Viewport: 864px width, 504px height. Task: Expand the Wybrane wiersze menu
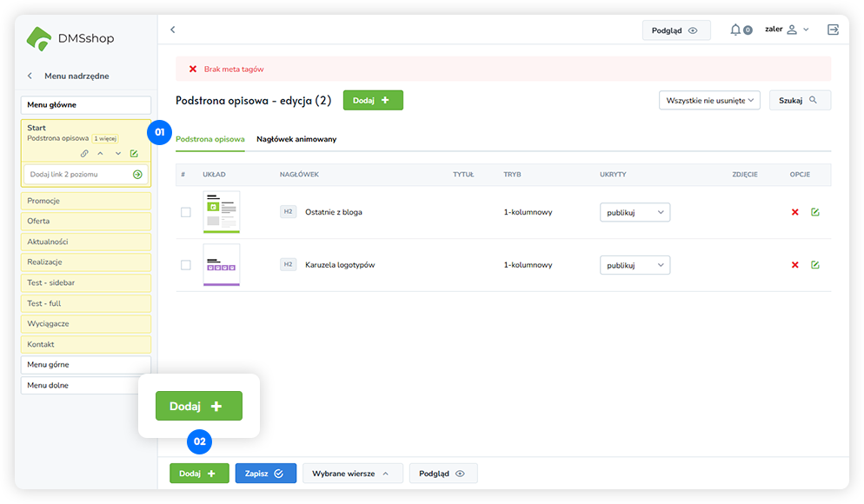(352, 474)
